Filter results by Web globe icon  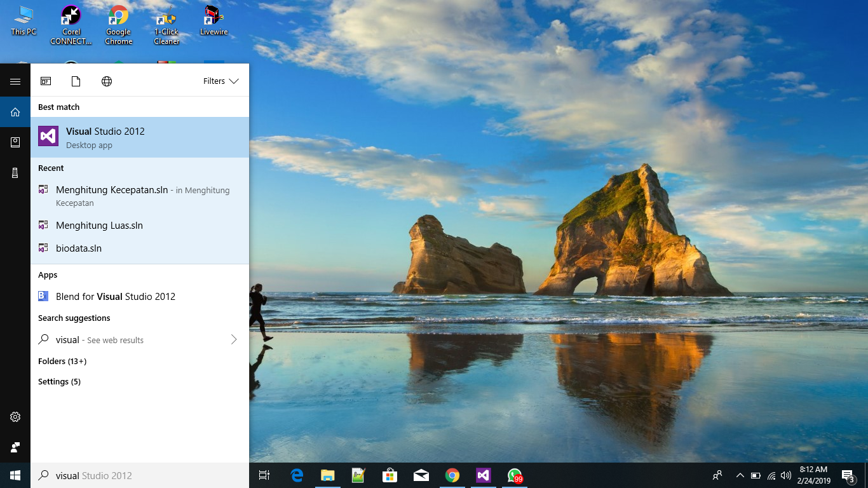[107, 81]
